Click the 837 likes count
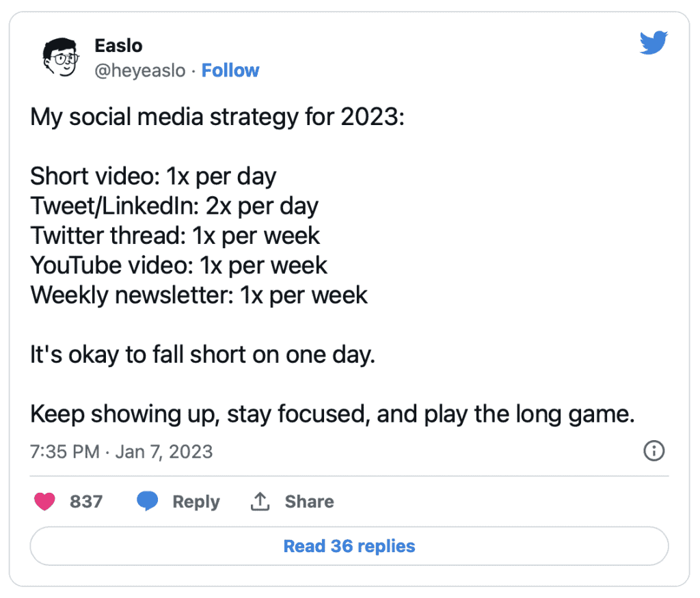Screen dimensions: 700x598 coord(86,501)
